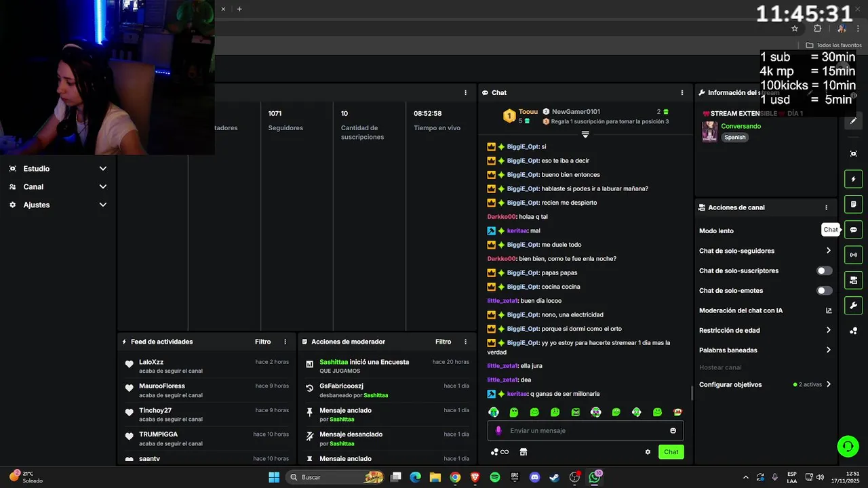Open a new browser tab with plus

tap(239, 9)
